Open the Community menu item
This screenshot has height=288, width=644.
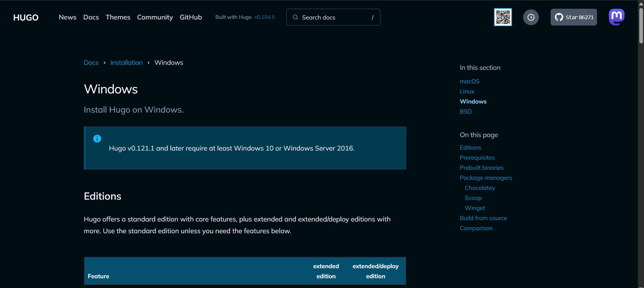(155, 17)
